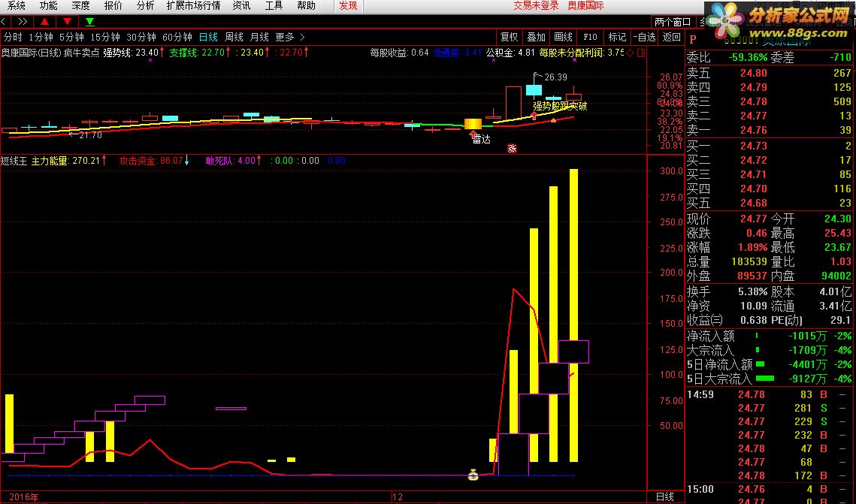Click the 换手 5.38% field

(x=727, y=292)
